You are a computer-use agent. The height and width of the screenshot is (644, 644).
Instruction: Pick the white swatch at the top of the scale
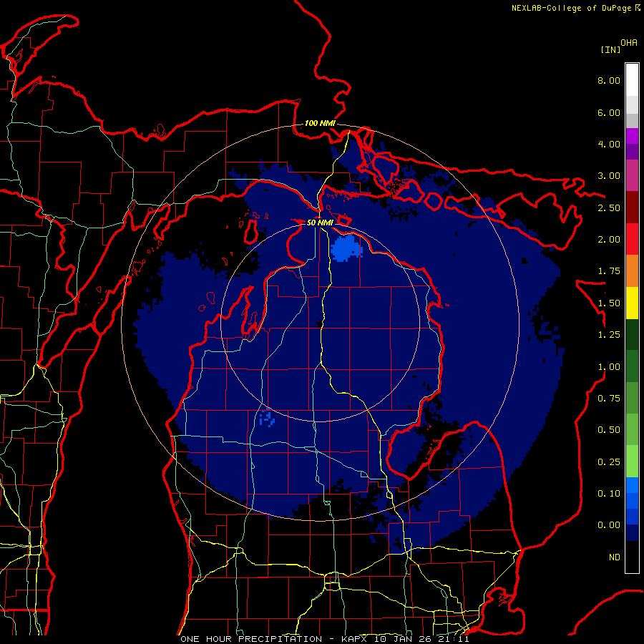point(632,80)
